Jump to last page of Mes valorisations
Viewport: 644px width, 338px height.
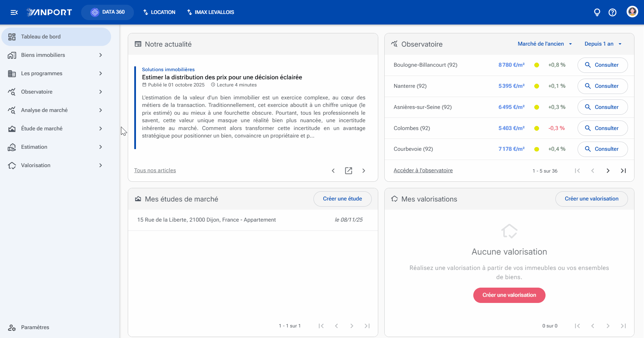tap(623, 326)
